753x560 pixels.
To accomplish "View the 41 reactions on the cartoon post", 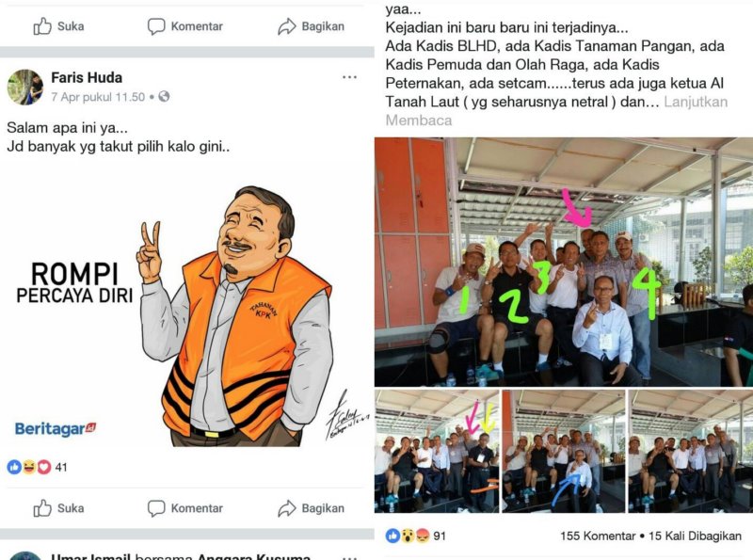I will tap(37, 467).
